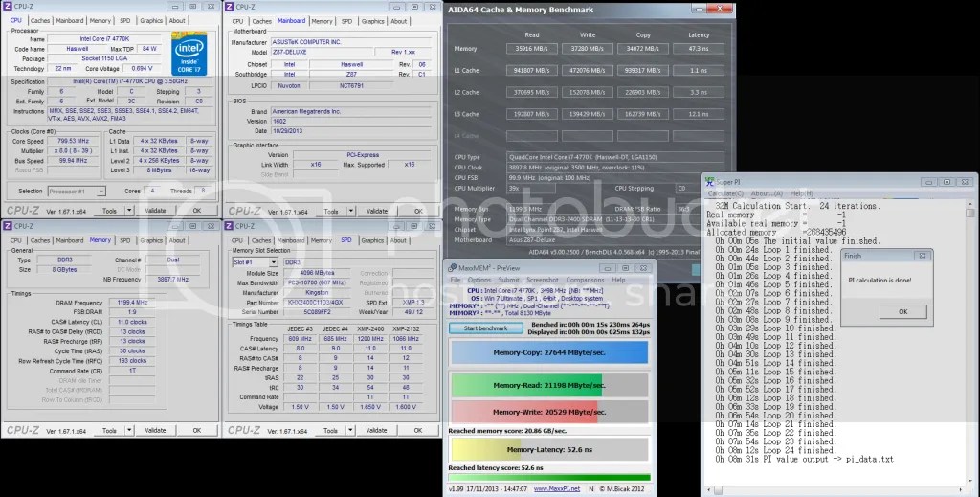This screenshot has width=980, height=497.
Task: Expand Tools arrow in CPU-Z Memory window
Action: point(129,430)
